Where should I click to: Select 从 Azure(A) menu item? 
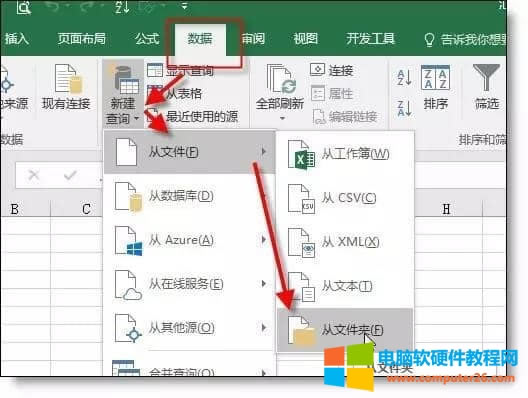click(x=189, y=240)
